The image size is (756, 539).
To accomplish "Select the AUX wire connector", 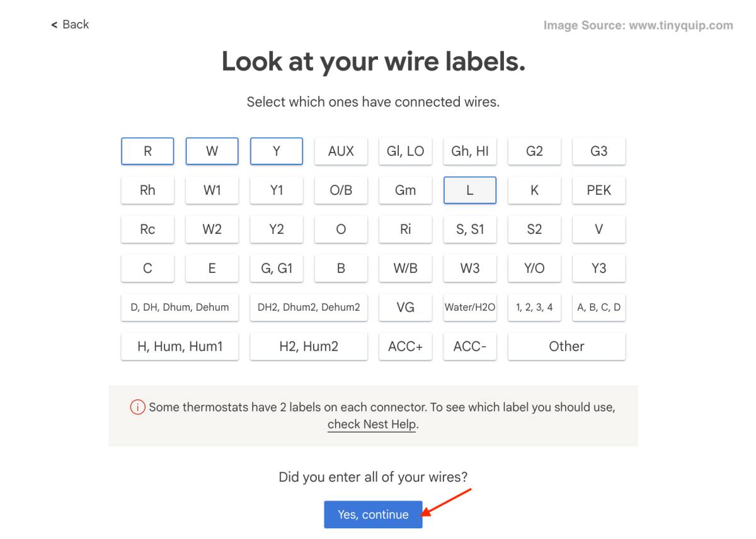I will pos(340,151).
